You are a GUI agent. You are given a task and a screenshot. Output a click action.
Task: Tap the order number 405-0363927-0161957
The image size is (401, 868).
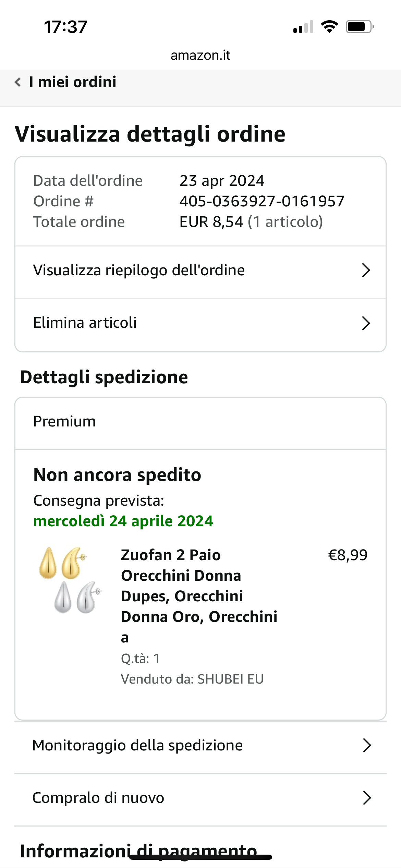click(262, 201)
